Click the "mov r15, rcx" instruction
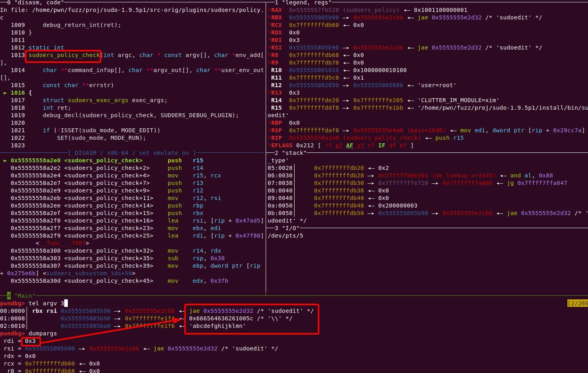Screen dimensions: 588x373 click(194, 175)
